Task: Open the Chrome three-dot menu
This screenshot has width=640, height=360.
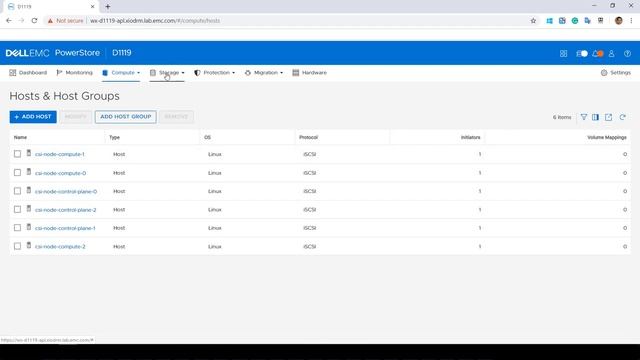Action: click(x=631, y=21)
